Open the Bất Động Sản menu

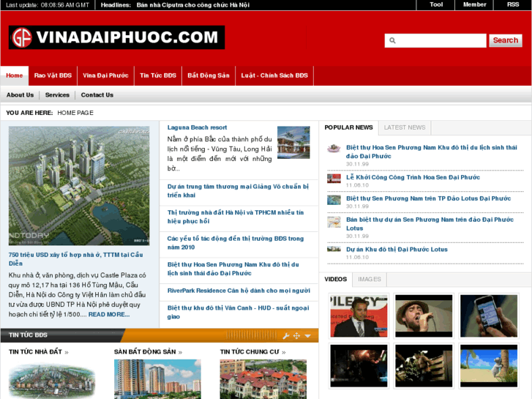coord(209,75)
